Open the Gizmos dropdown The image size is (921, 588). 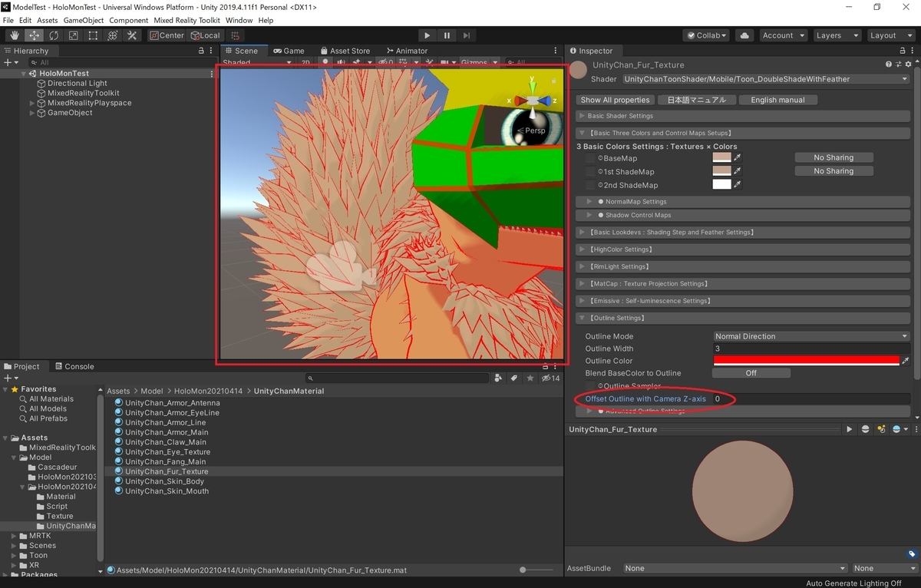click(x=478, y=62)
